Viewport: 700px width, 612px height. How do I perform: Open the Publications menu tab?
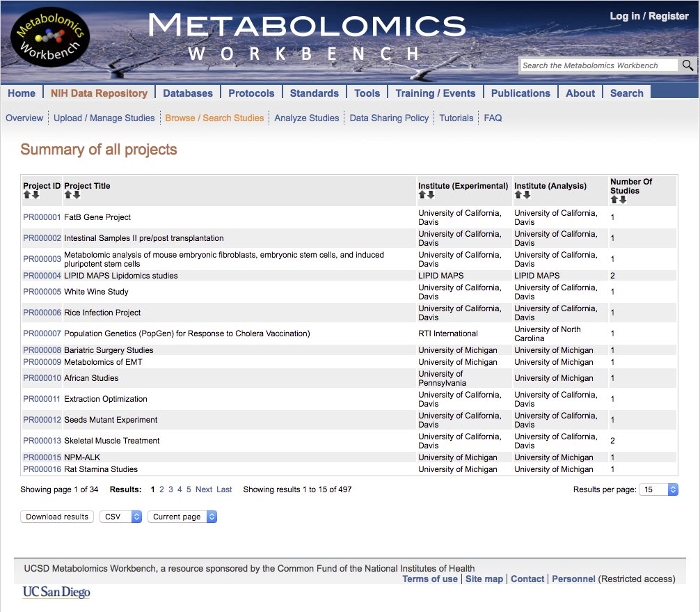[x=520, y=93]
